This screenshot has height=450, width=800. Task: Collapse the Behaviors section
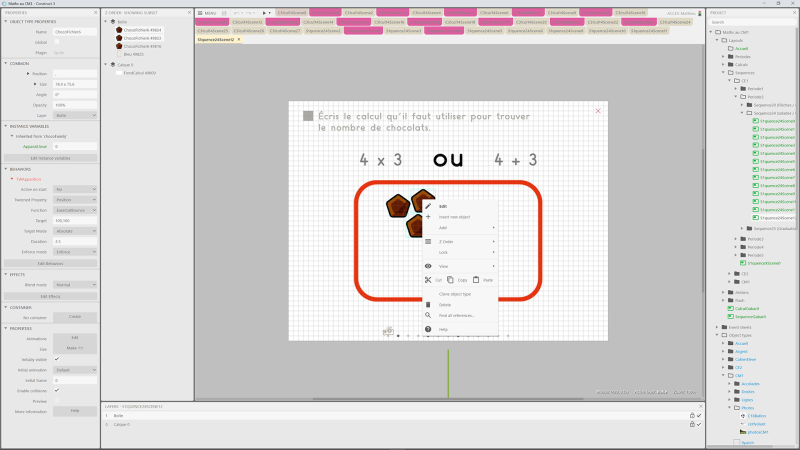pos(6,169)
